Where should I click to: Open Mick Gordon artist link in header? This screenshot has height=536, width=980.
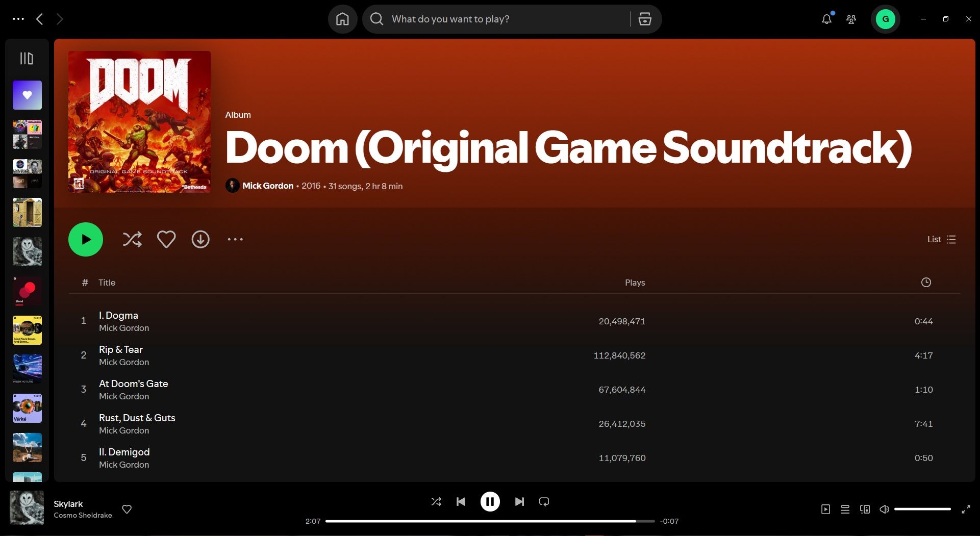268,186
